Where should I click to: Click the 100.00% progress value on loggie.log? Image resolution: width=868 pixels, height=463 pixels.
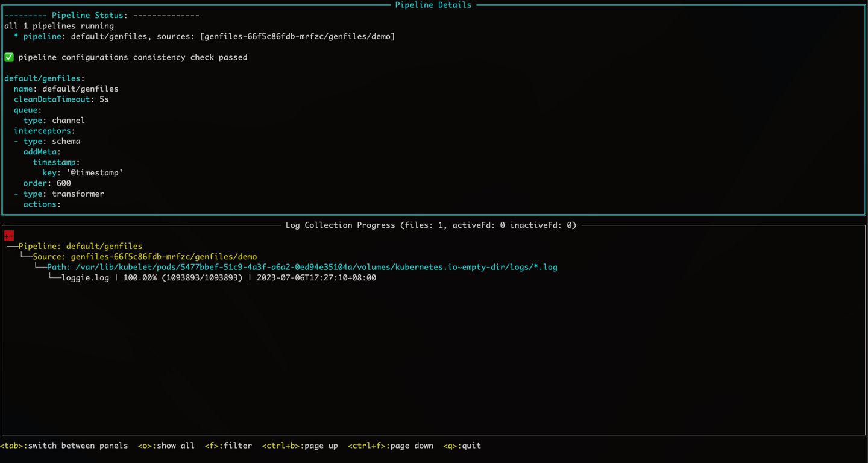pos(140,278)
